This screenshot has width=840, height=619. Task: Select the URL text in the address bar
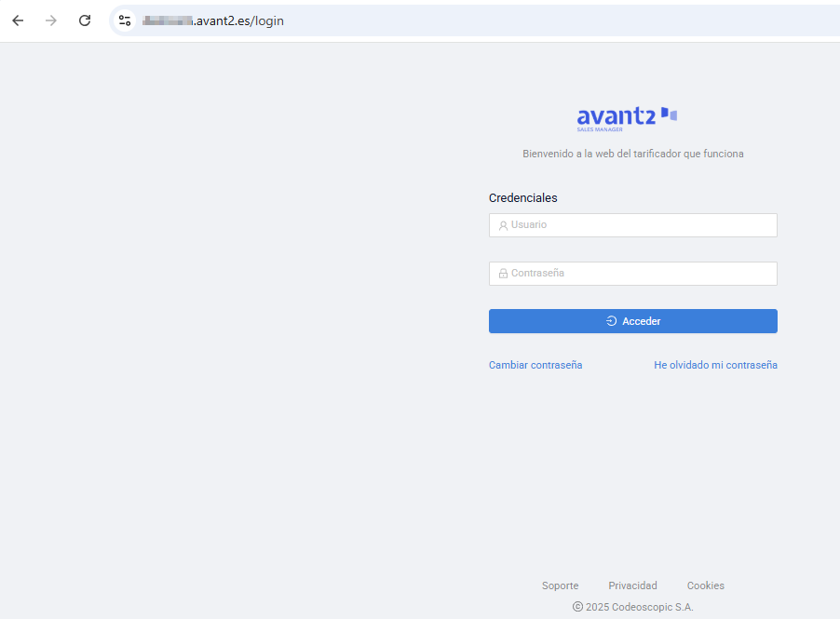coord(212,20)
